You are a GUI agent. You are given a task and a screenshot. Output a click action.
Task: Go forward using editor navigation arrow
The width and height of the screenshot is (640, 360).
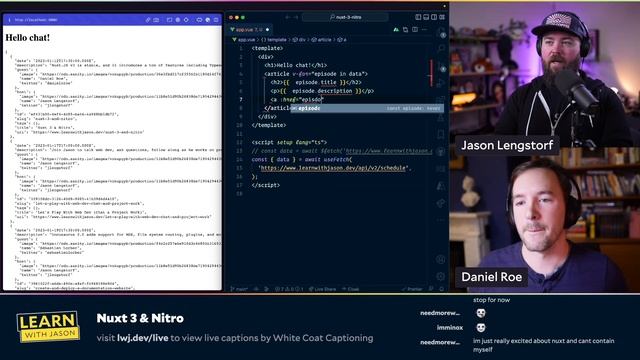coord(296,17)
